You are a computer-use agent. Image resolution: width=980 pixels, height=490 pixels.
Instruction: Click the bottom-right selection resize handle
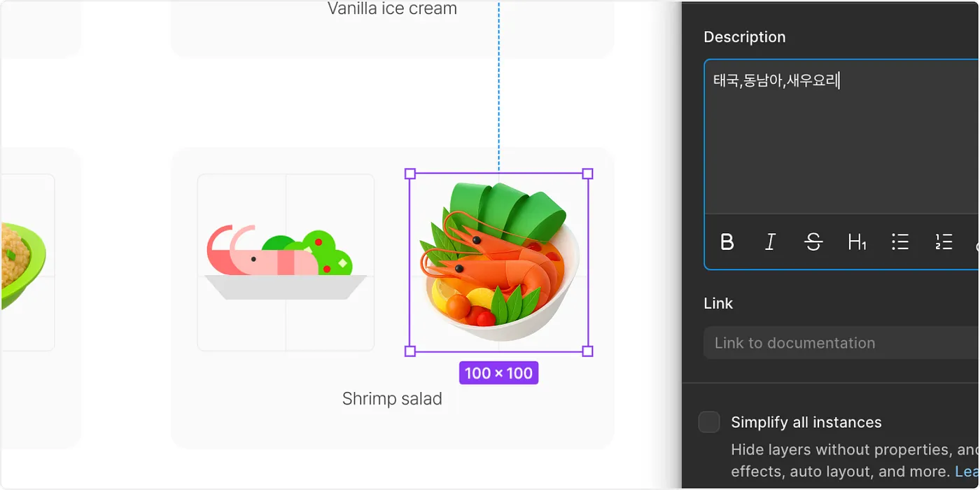point(588,351)
